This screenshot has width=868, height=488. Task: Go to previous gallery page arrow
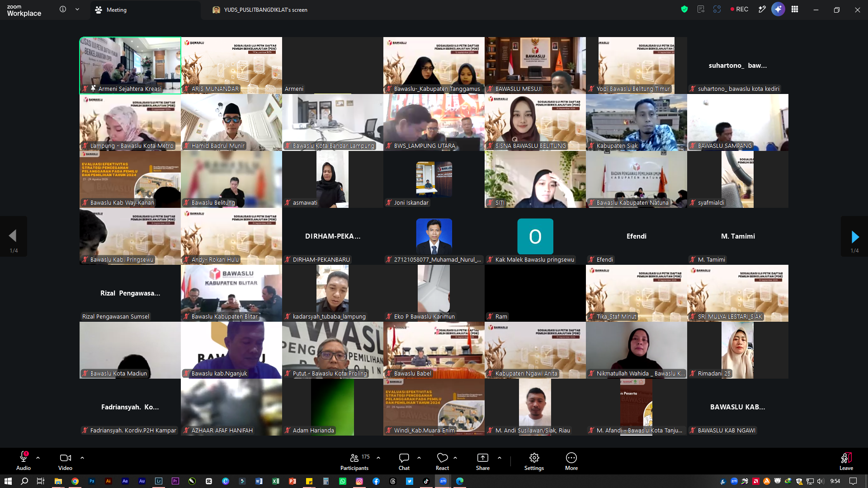point(13,236)
